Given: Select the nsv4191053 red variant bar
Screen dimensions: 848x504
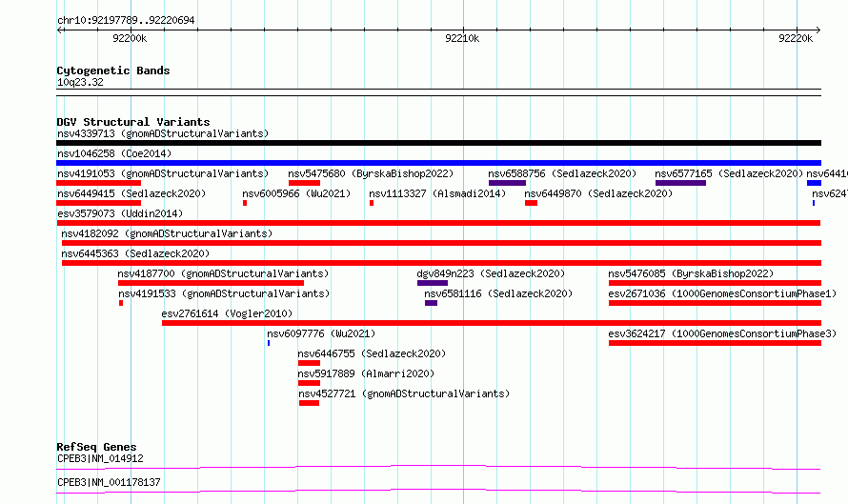Looking at the screenshot, I should click(98, 183).
